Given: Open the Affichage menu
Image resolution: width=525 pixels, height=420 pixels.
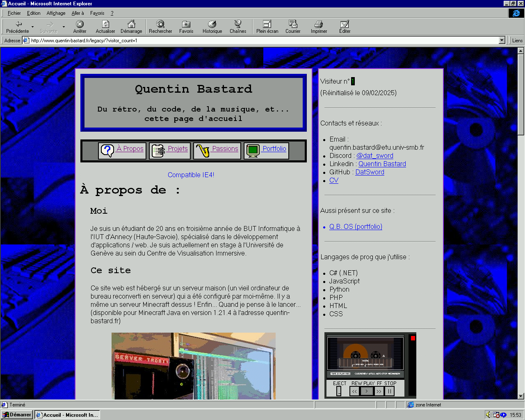Looking at the screenshot, I should pyautogui.click(x=56, y=13).
